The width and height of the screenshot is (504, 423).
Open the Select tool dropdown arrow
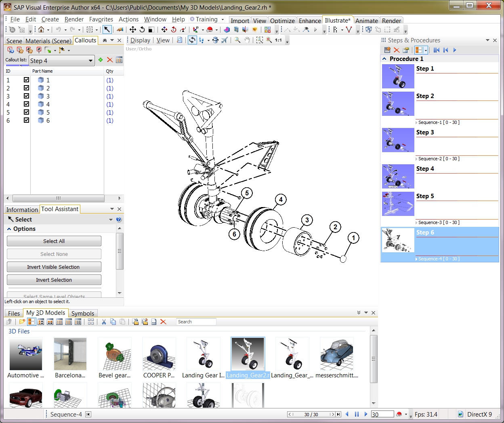(111, 220)
